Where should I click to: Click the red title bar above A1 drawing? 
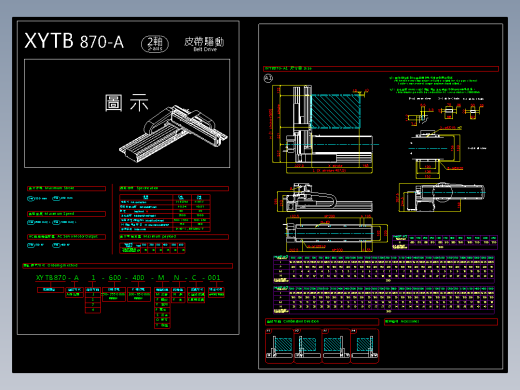pyautogui.click(x=381, y=69)
